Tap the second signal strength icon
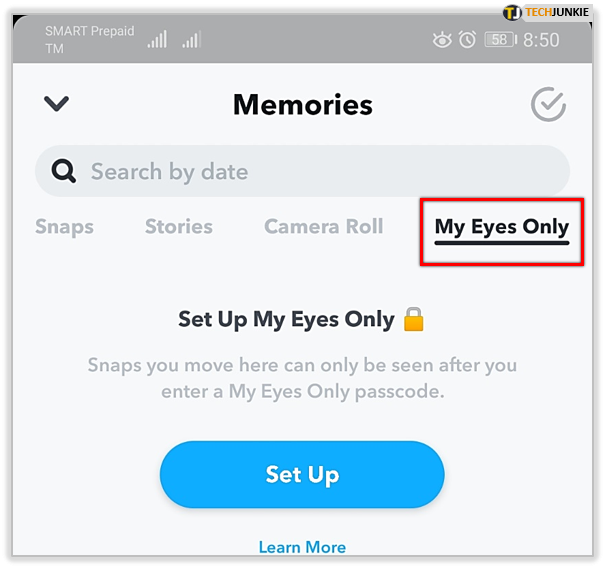 [x=192, y=39]
